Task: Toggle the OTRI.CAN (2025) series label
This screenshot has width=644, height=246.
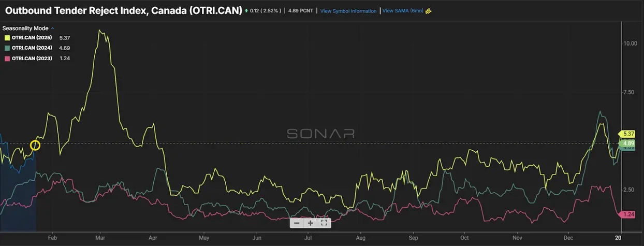Action: pyautogui.click(x=32, y=38)
